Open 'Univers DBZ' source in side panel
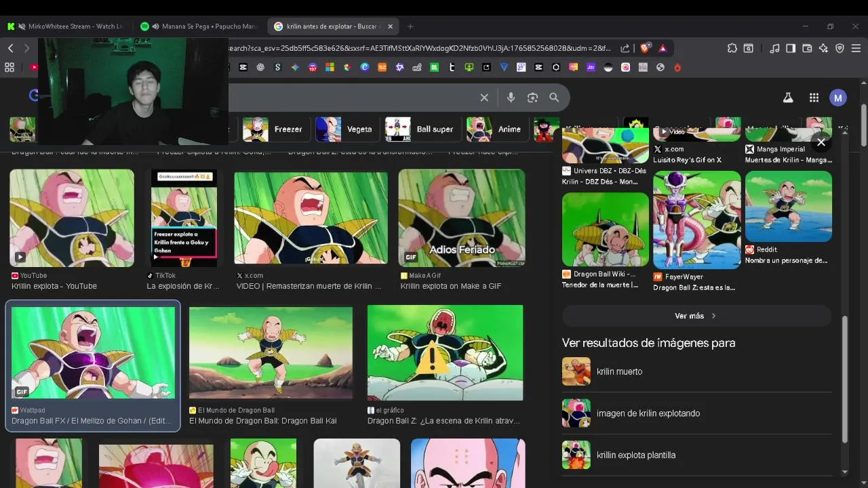Screen dimensions: 868x488 (x=604, y=171)
